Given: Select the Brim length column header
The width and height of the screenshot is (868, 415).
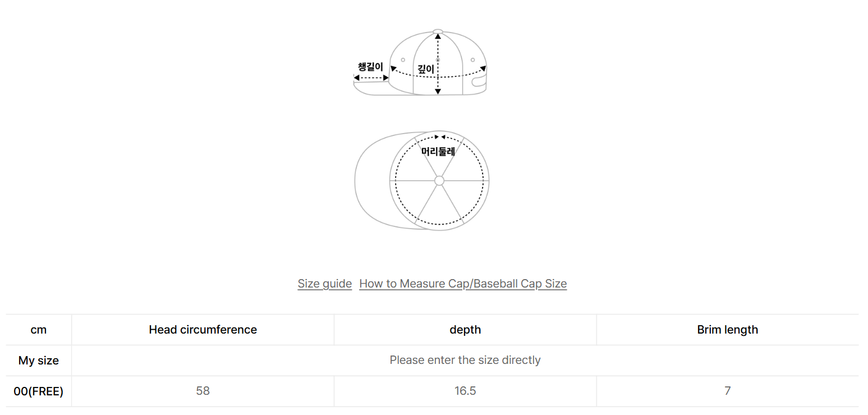Looking at the screenshot, I should click(x=727, y=330).
